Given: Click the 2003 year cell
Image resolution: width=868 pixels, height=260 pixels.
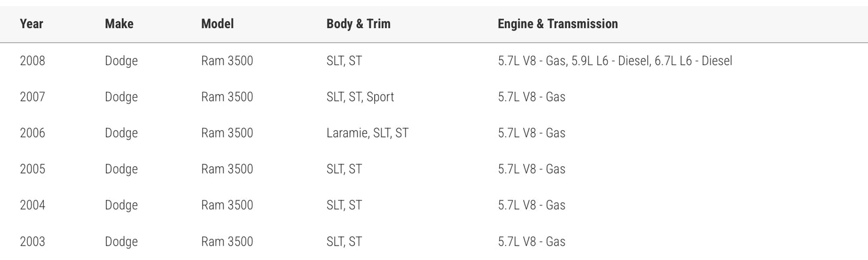Looking at the screenshot, I should click(x=32, y=241).
